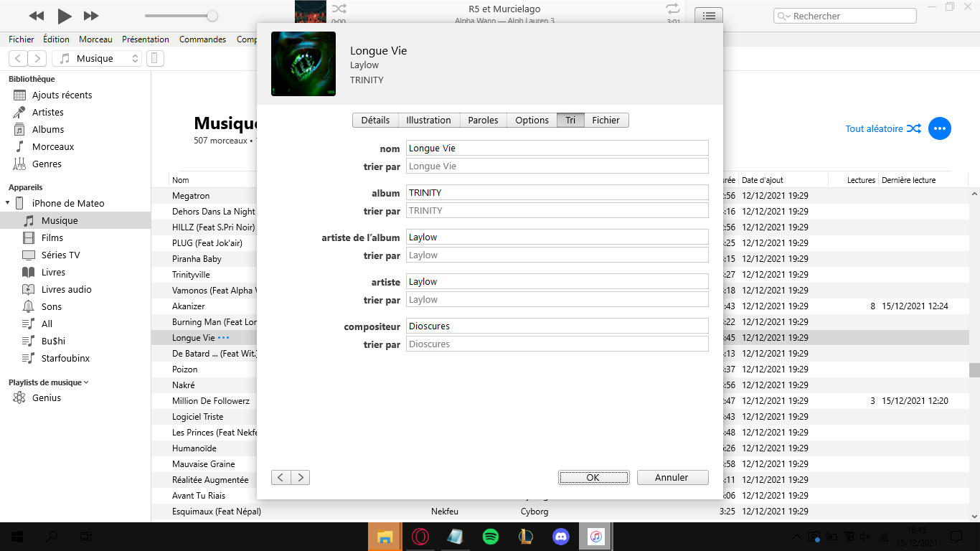Click the compositeur field containing Dioscures

point(557,326)
